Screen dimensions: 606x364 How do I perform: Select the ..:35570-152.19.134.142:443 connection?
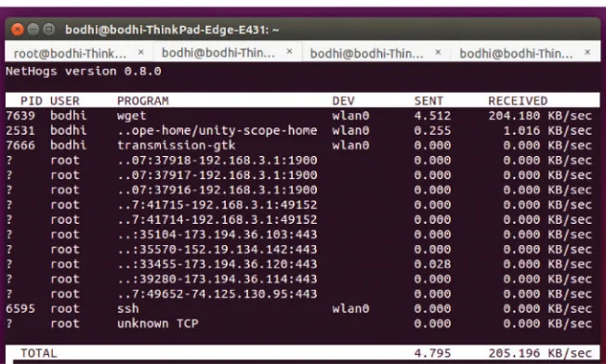tap(217, 250)
